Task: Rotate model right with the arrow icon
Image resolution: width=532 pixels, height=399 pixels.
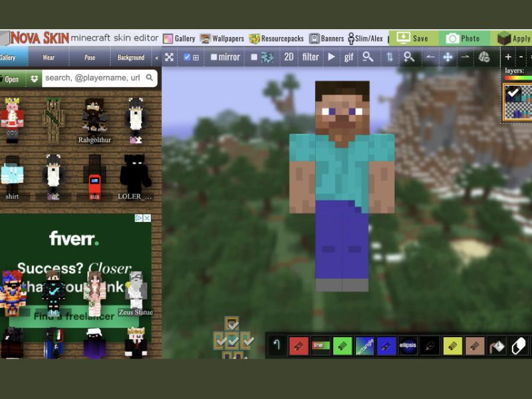Action: pyautogui.click(x=465, y=57)
